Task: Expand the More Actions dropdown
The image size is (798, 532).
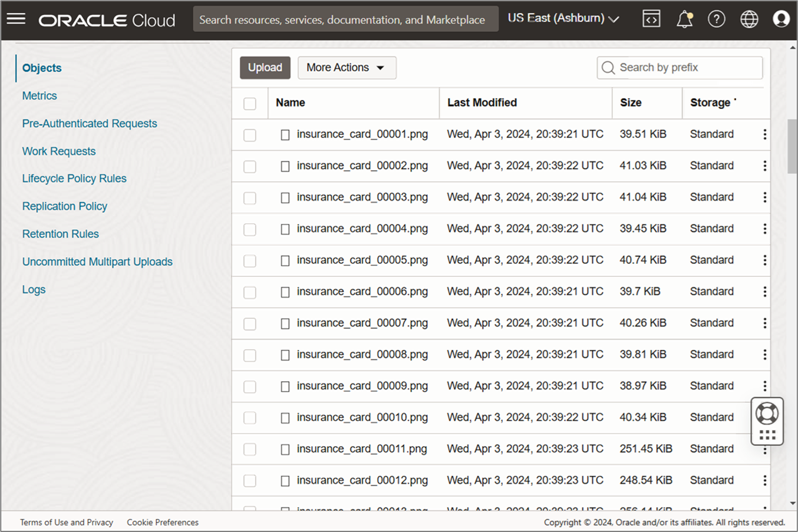Action: click(x=347, y=68)
